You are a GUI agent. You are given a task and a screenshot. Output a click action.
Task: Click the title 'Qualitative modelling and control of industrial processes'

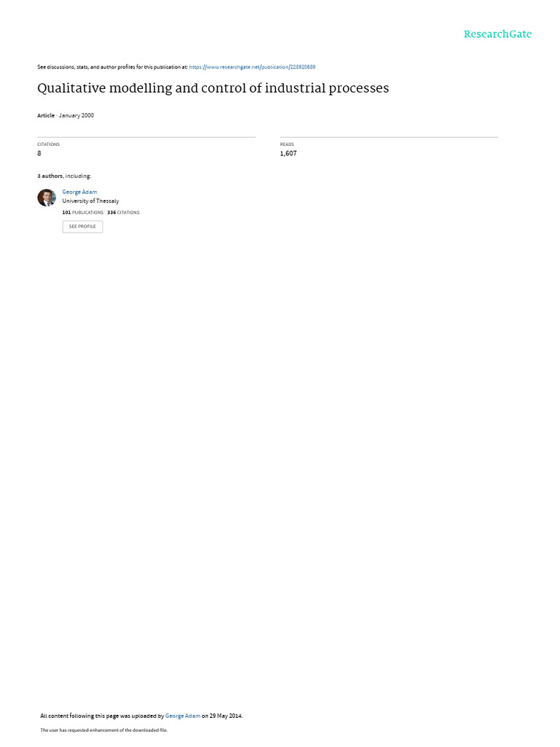213,88
